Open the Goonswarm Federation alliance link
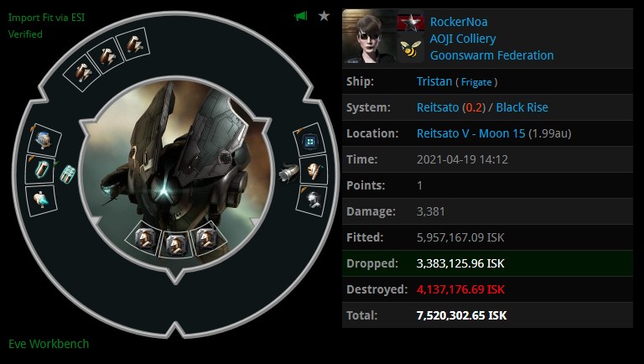The image size is (644, 364). coord(491,55)
